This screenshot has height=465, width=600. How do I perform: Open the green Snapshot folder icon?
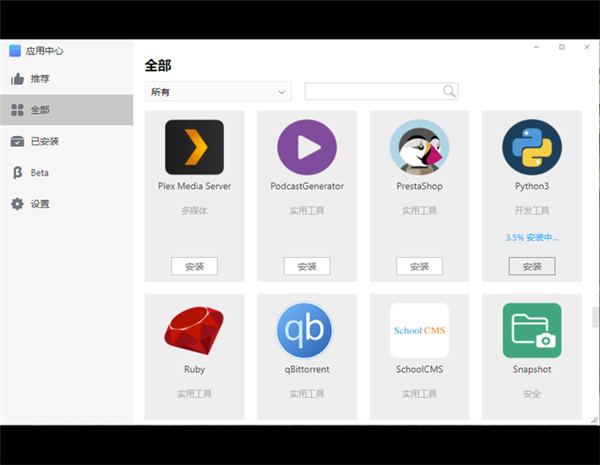coord(531,331)
